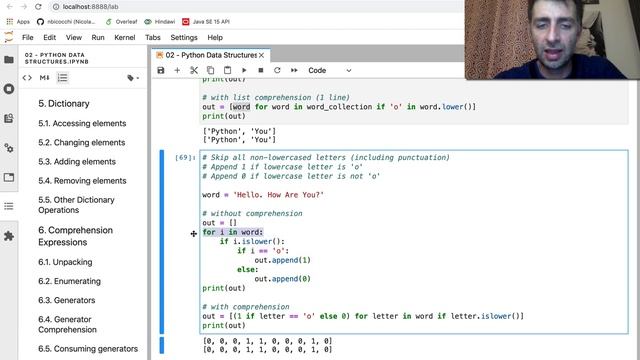640x360 pixels.
Task: Open the nbicocchi GitHub bookmark
Action: [x=66, y=22]
